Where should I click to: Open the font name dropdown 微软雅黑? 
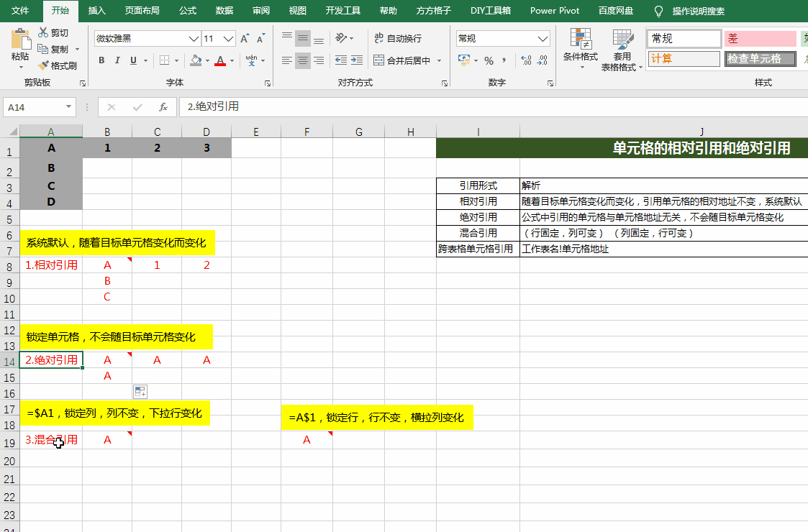[194, 39]
